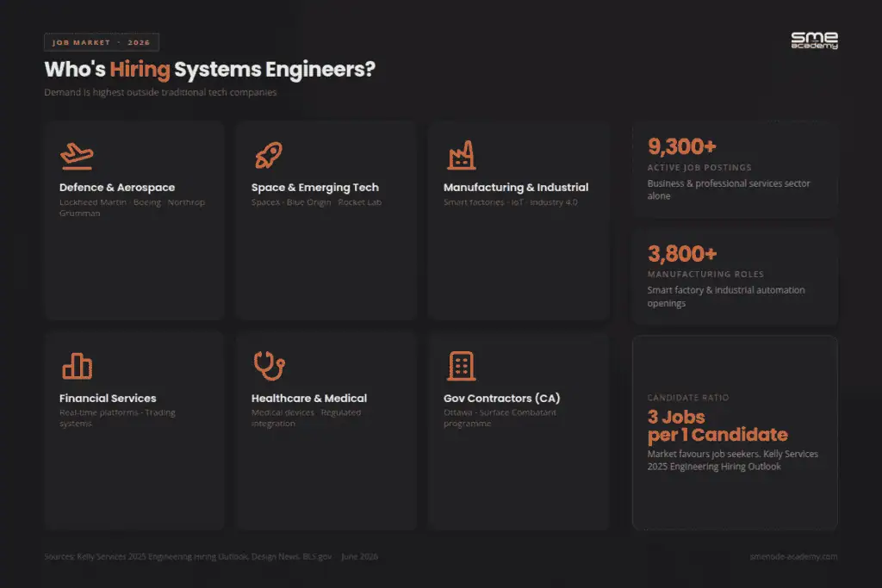This screenshot has width=882, height=588.
Task: Click the 'Defence & Aerospace' title
Action: (x=117, y=187)
